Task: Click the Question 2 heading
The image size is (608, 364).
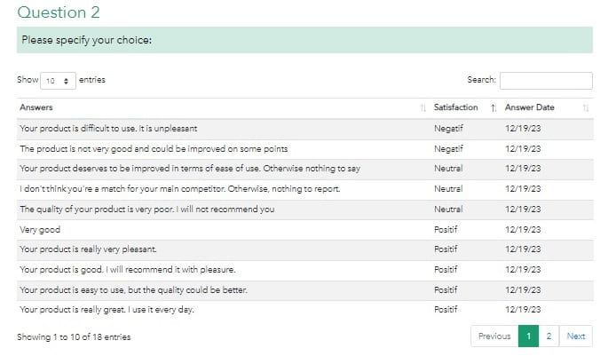Action: (59, 12)
